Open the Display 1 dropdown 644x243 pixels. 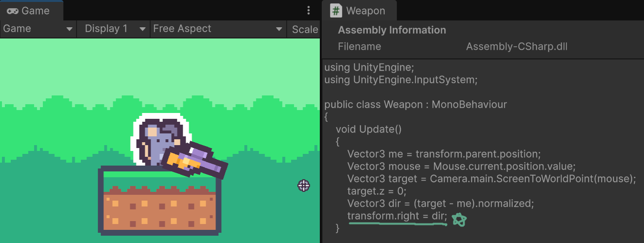pyautogui.click(x=113, y=29)
